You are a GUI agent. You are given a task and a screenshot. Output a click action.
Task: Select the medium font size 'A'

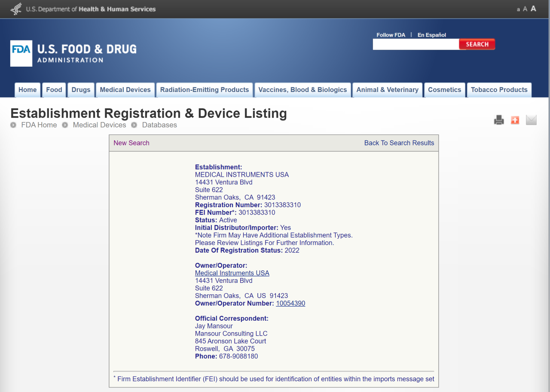point(525,9)
